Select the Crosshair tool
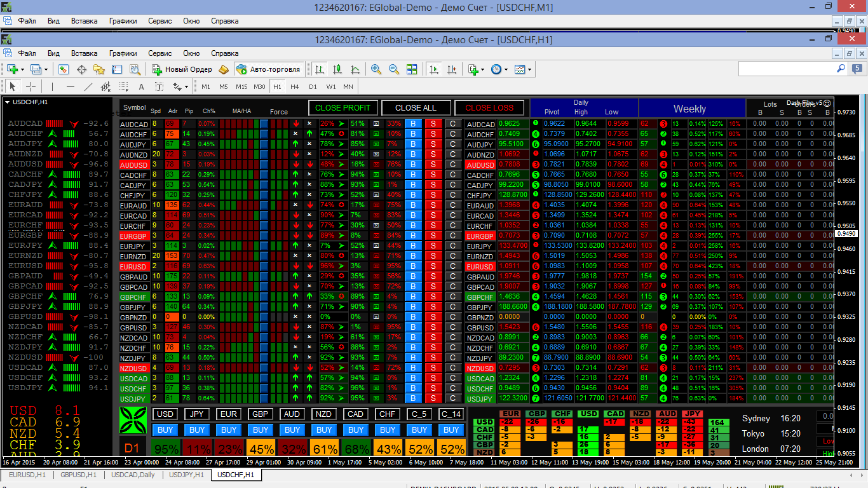 tap(31, 86)
